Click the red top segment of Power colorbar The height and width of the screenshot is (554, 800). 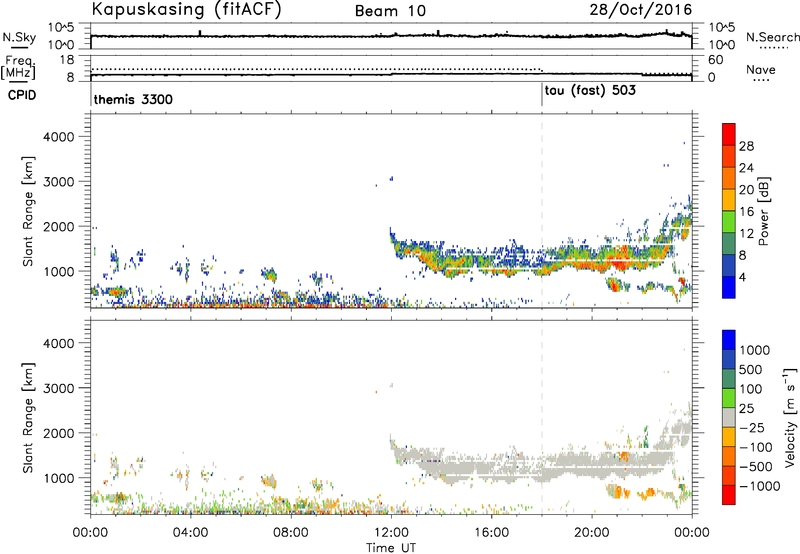(729, 134)
